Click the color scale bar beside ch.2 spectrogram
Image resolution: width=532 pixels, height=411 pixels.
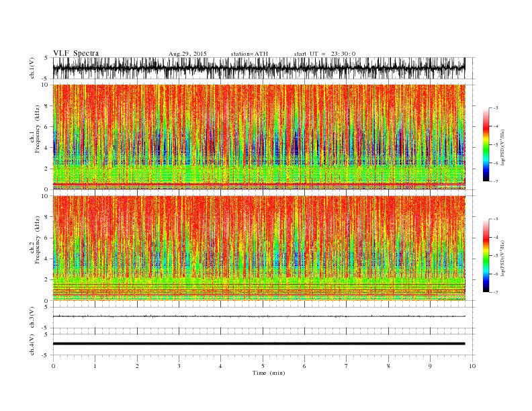(x=486, y=255)
